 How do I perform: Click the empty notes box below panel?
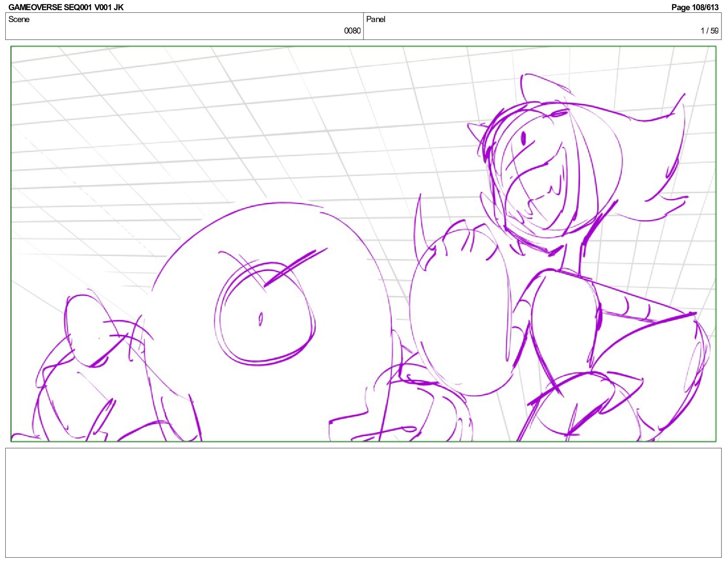tap(363, 503)
